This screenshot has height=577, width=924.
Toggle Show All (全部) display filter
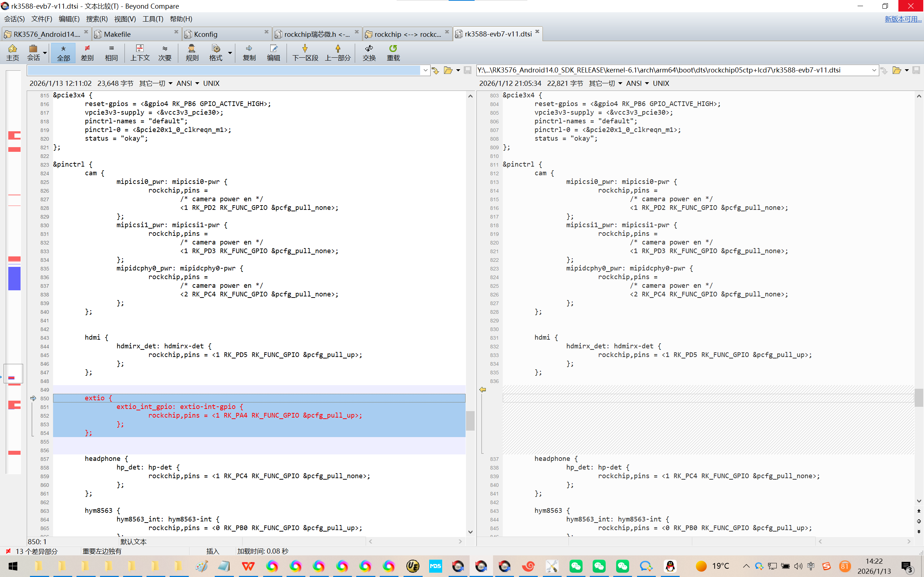(64, 52)
